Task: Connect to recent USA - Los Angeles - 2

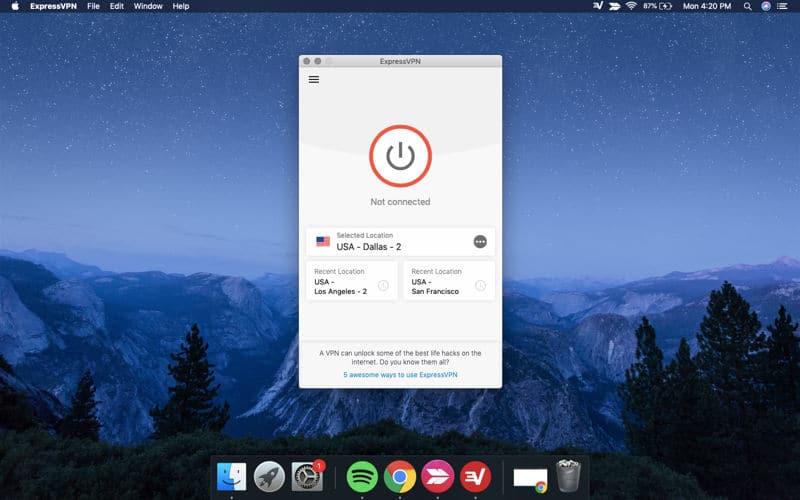Action: click(352, 281)
